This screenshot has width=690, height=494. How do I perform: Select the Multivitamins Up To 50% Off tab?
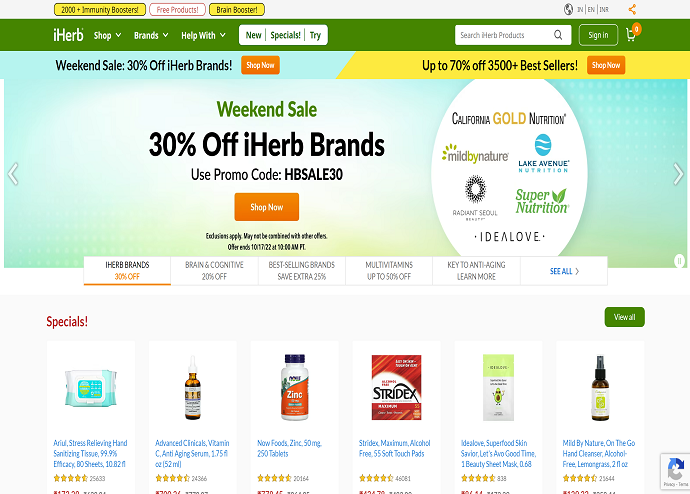tap(389, 271)
